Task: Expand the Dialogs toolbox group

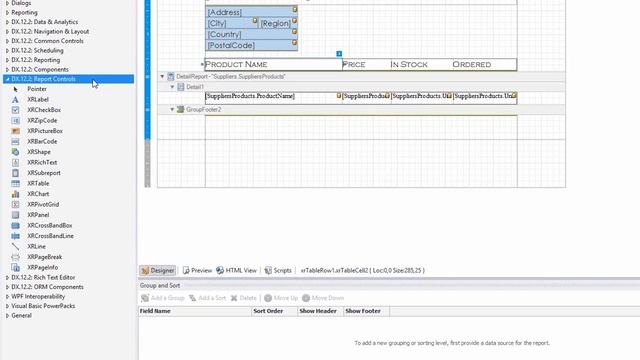Action: tap(8, 3)
